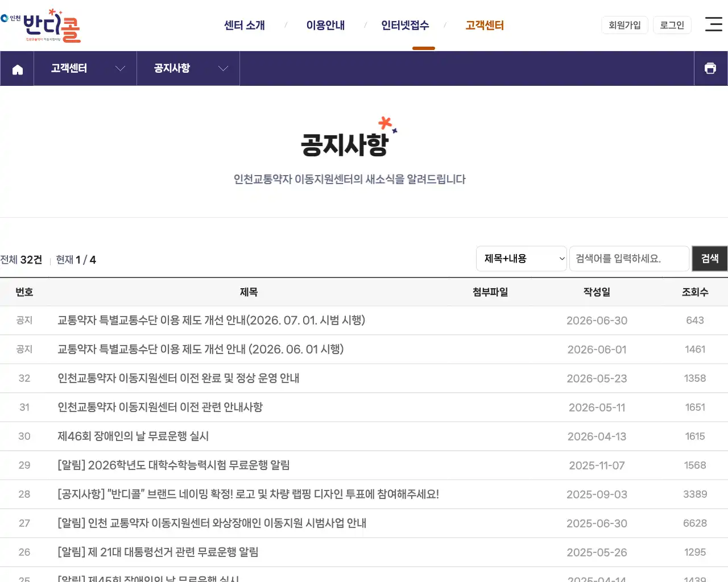The width and height of the screenshot is (728, 582).
Task: Go to home via house icon
Action: (18, 69)
